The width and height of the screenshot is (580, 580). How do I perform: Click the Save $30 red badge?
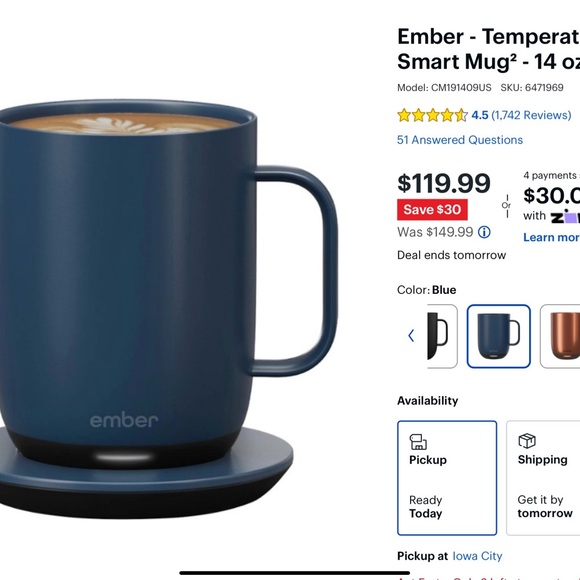tap(432, 210)
